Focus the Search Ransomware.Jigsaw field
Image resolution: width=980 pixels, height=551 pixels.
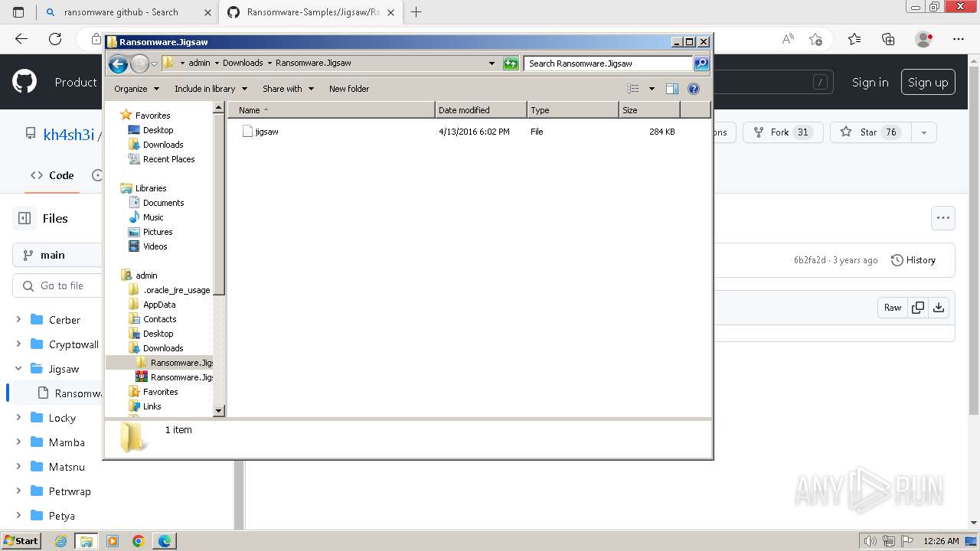(x=609, y=64)
